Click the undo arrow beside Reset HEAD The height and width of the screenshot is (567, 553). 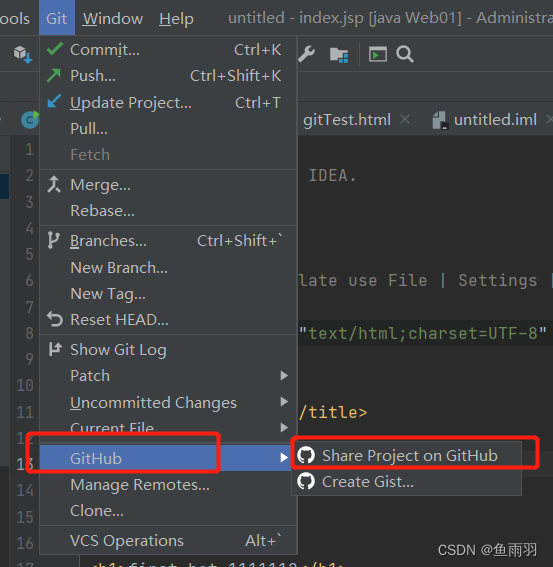[55, 319]
